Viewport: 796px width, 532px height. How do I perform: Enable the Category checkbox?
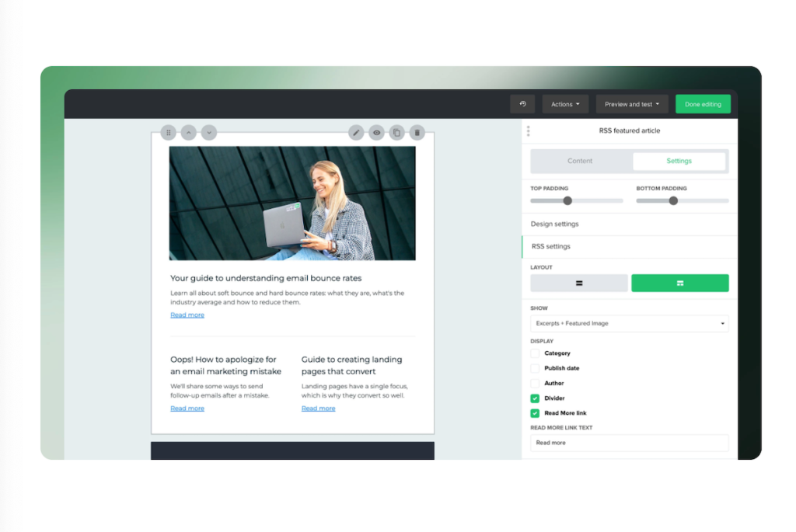pos(535,353)
